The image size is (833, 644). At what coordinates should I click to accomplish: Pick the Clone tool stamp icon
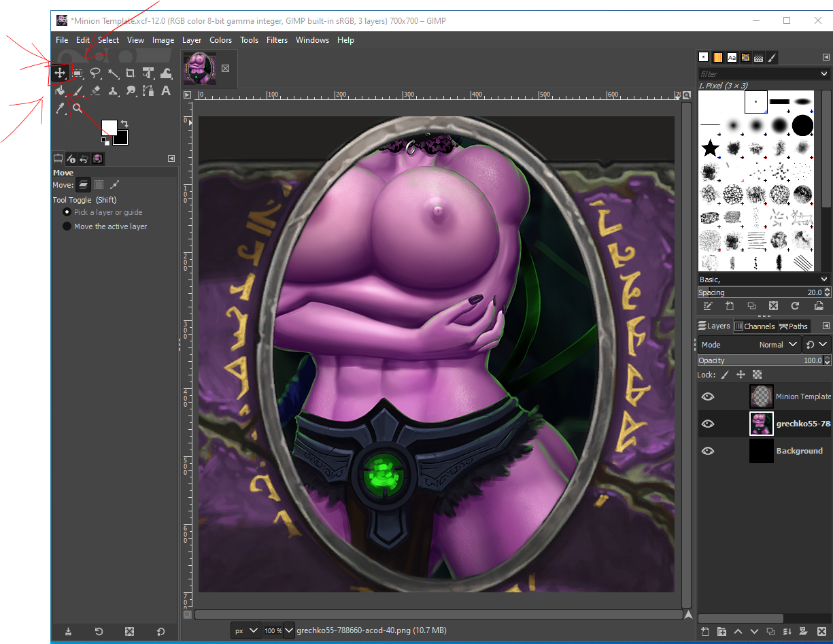tap(114, 90)
